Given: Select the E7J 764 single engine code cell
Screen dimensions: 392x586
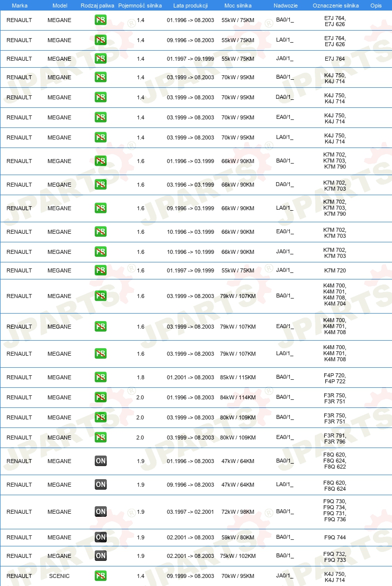Looking at the screenshot, I should click(335, 59).
